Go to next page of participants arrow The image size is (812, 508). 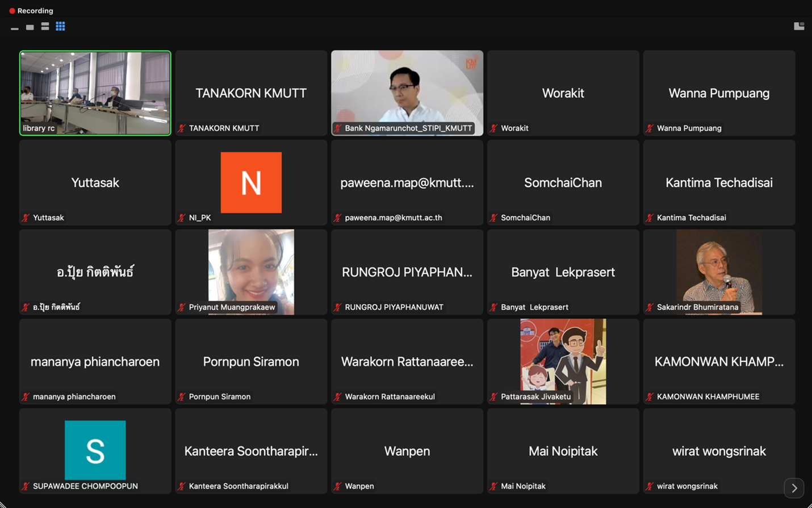pos(794,488)
